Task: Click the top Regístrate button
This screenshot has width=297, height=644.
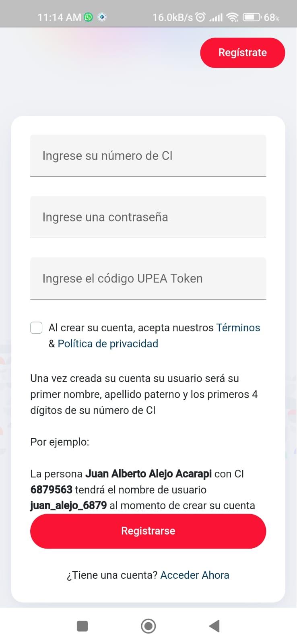Action: click(x=242, y=53)
